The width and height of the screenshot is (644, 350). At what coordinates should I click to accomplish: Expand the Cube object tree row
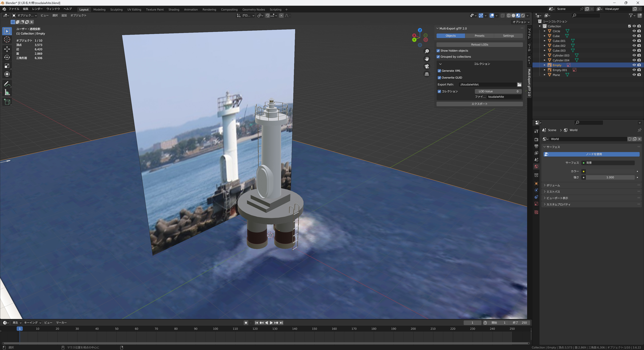[545, 36]
